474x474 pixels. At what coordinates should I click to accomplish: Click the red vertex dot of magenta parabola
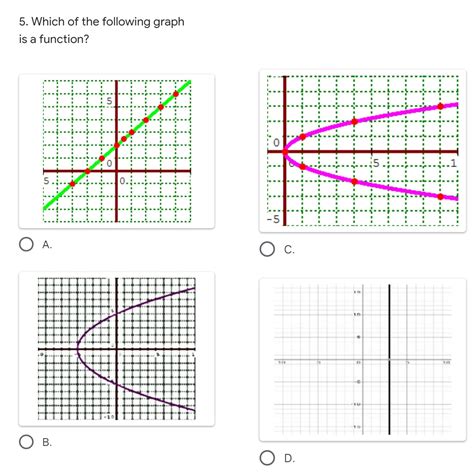click(285, 152)
